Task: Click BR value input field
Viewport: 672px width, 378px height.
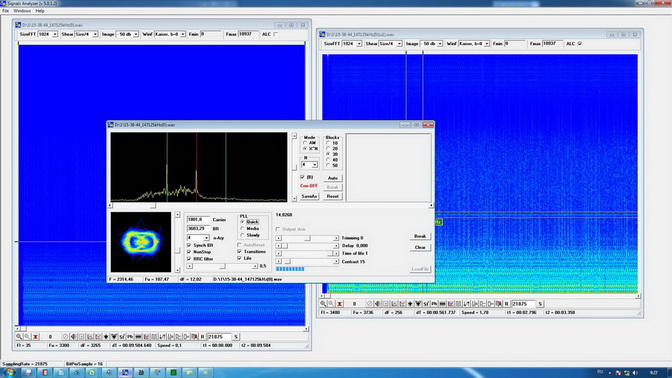Action: click(198, 228)
